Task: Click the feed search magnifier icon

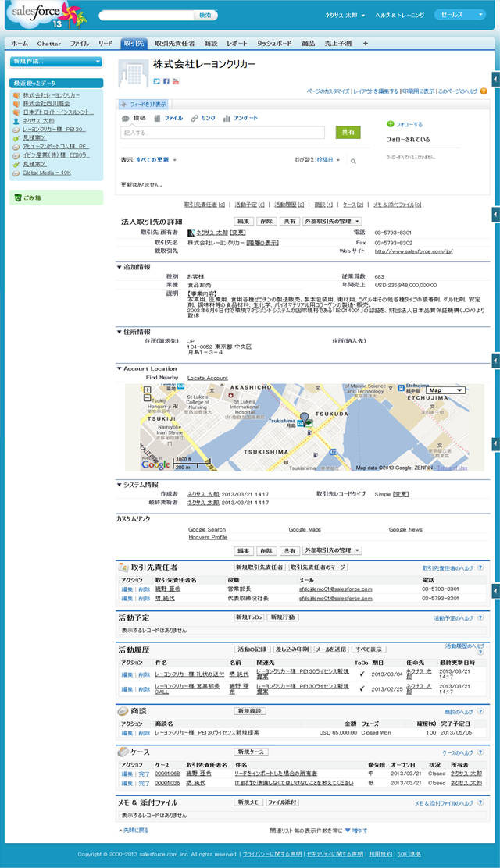Action: [x=353, y=161]
